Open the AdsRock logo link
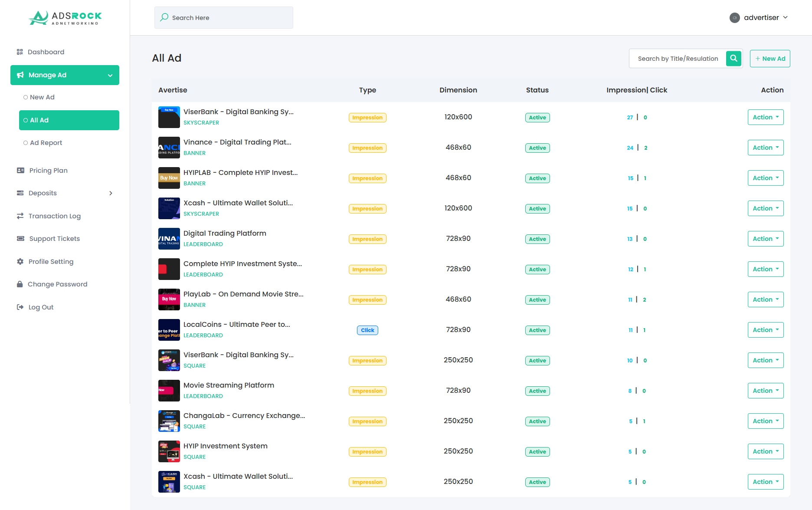Screen dimensions: 812x510 pyautogui.click(x=65, y=18)
